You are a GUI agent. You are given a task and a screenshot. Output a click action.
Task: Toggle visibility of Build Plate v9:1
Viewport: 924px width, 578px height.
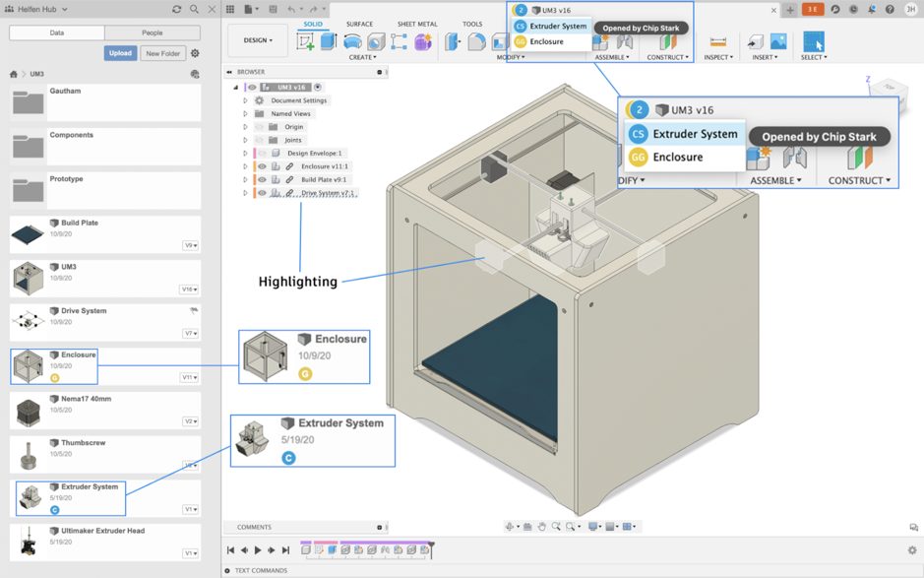pyautogui.click(x=262, y=180)
